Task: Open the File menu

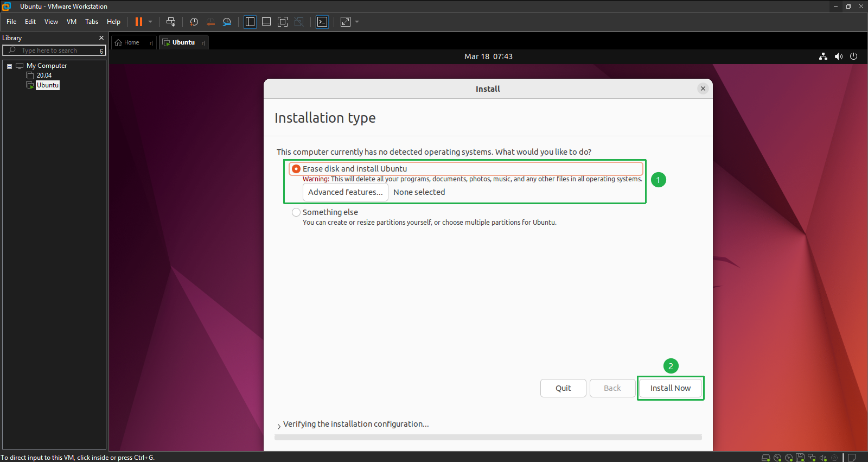Action: click(11, 22)
